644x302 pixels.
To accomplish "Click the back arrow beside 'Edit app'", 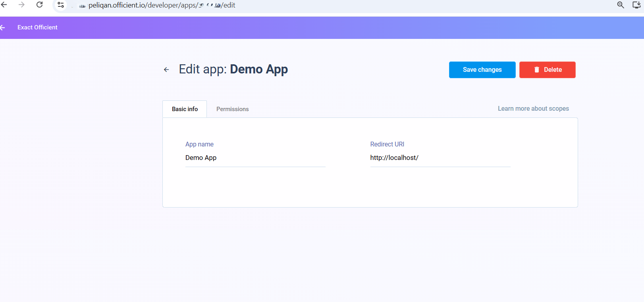I will click(x=166, y=69).
